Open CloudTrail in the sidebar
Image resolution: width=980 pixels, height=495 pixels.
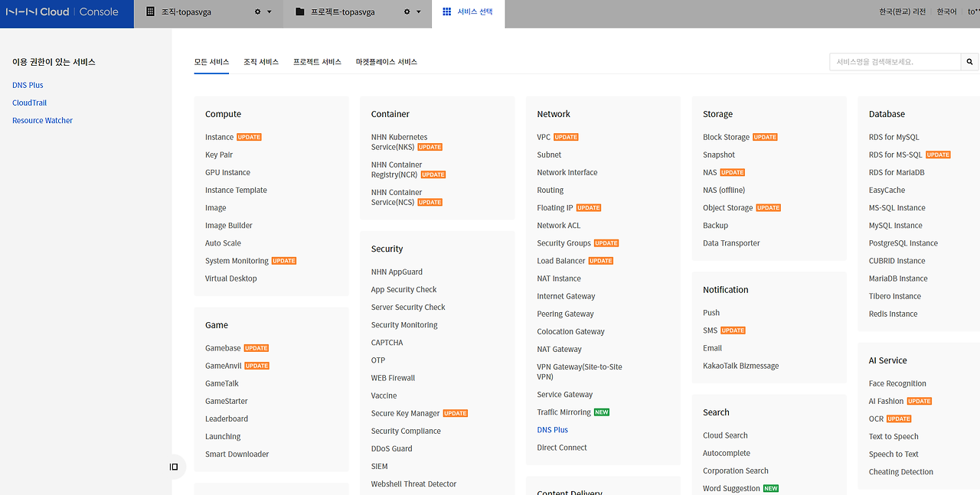[x=29, y=103]
